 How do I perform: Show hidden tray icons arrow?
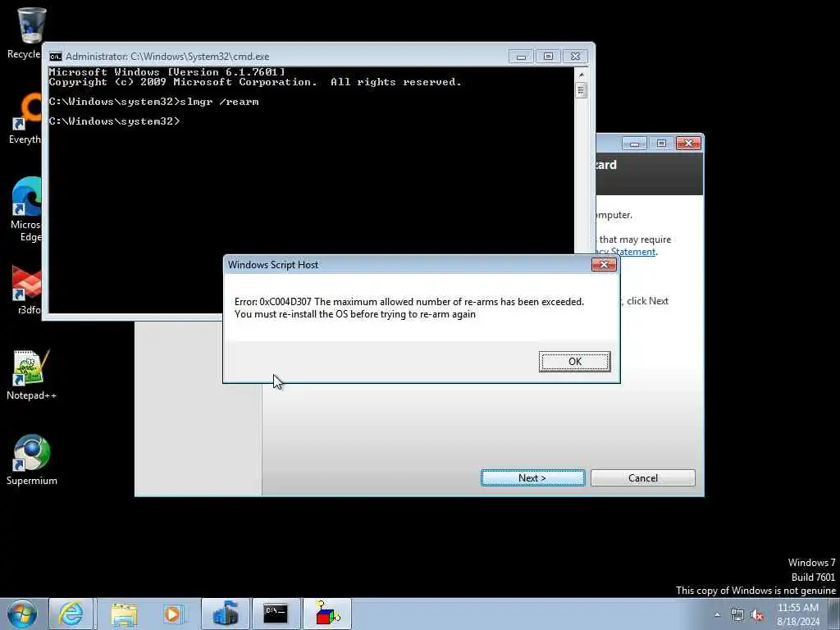[x=717, y=615]
